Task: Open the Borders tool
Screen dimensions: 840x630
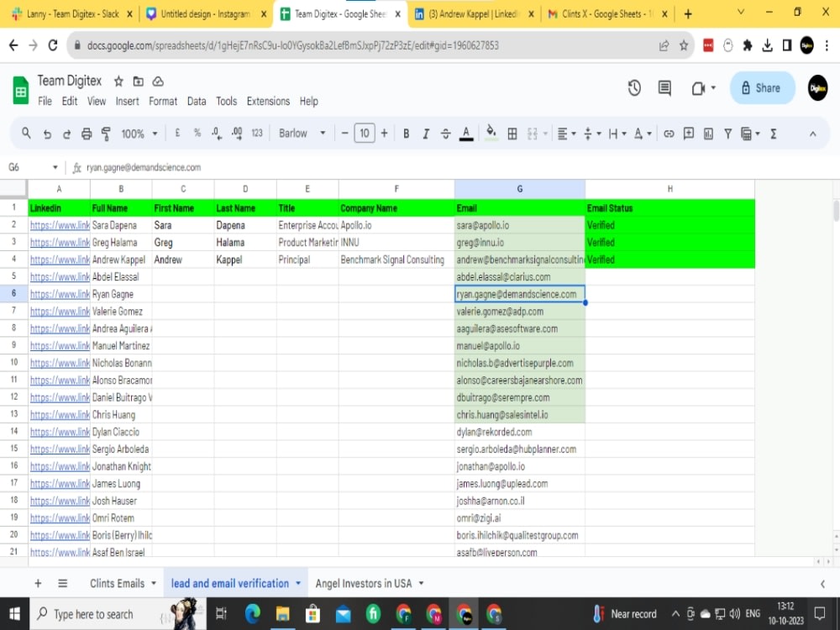Action: [512, 134]
